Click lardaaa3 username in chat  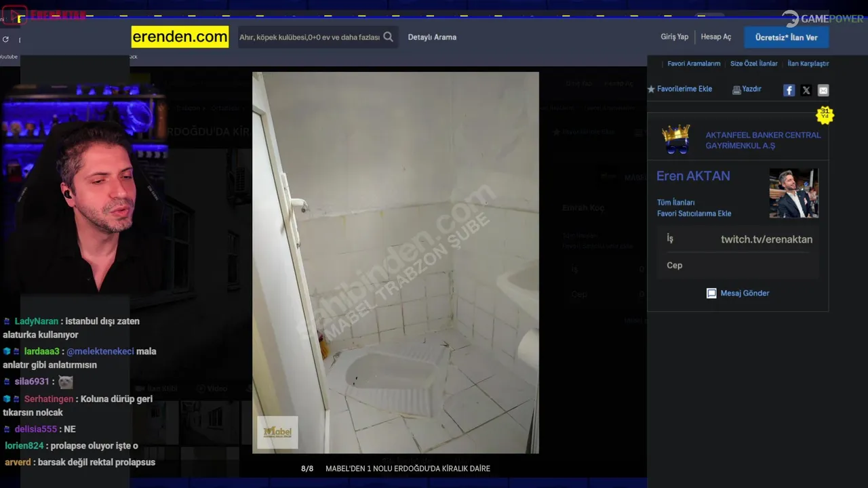(x=42, y=351)
